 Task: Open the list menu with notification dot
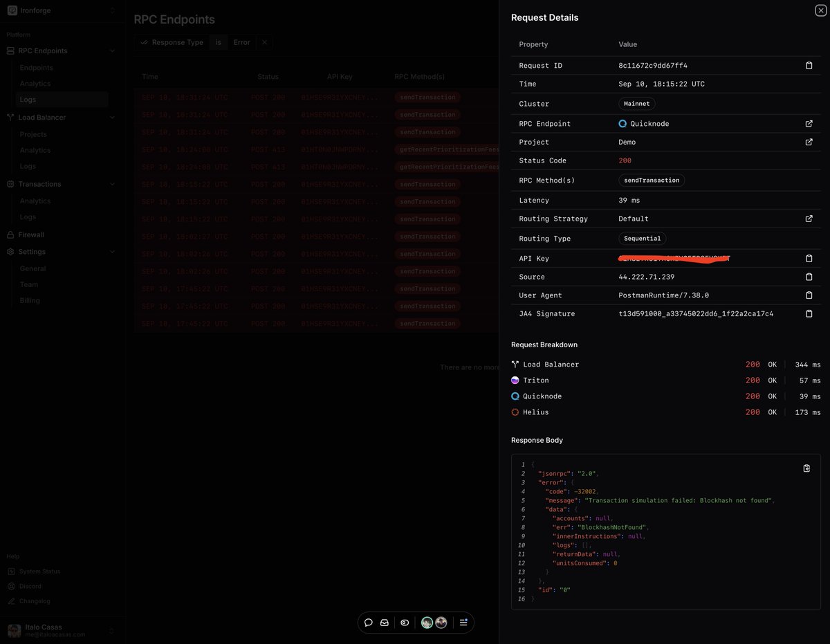463,623
